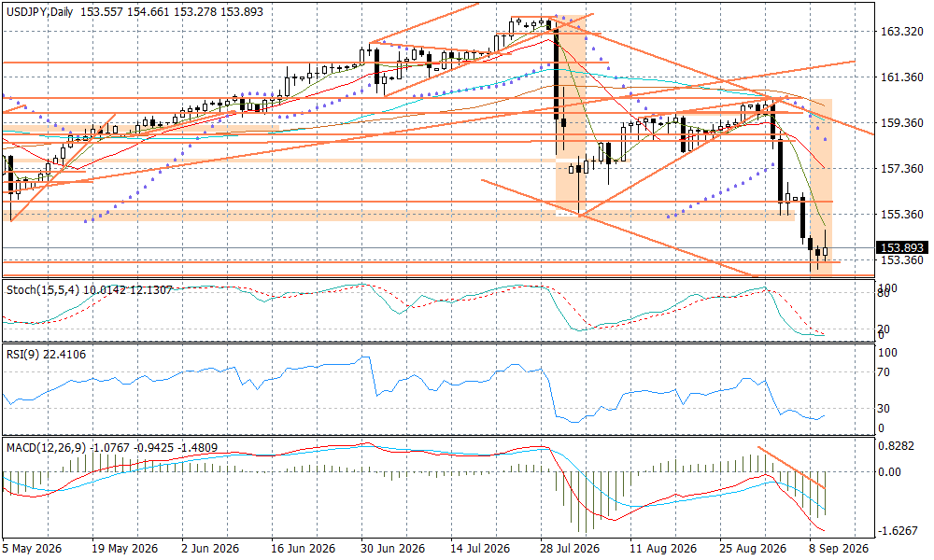Click the 157.360 price axis label
The width and height of the screenshot is (934, 560).
(902, 169)
